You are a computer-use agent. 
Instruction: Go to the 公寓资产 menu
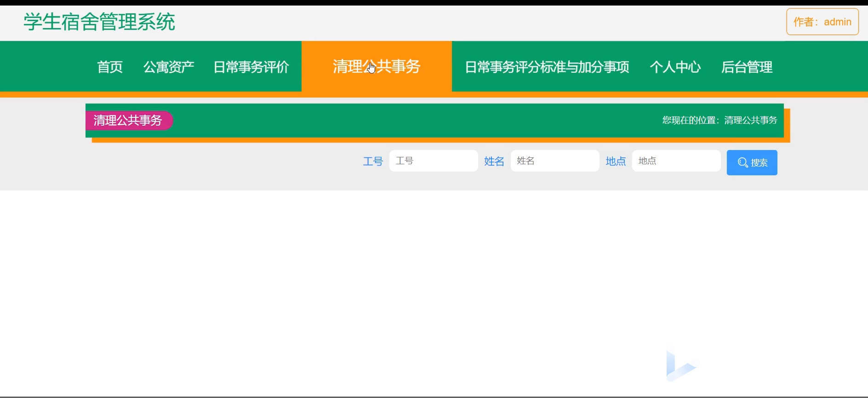click(169, 67)
